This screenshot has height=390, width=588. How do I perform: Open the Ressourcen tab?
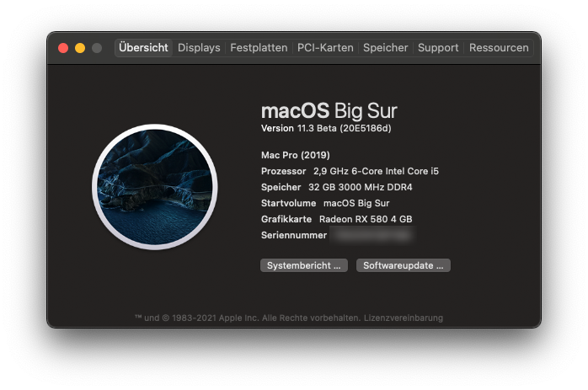point(499,48)
